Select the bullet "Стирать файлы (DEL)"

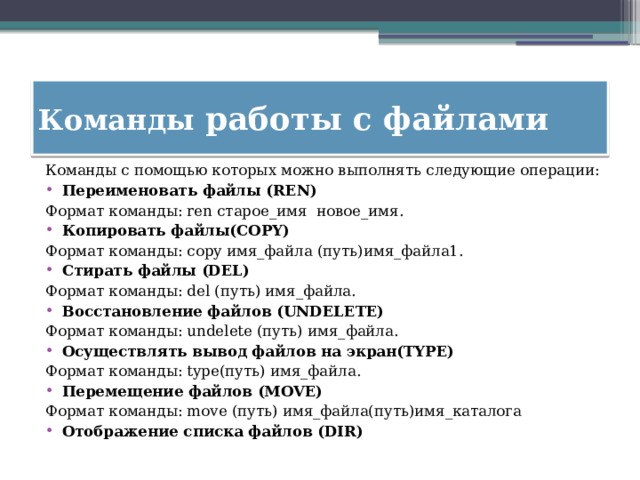(155, 271)
